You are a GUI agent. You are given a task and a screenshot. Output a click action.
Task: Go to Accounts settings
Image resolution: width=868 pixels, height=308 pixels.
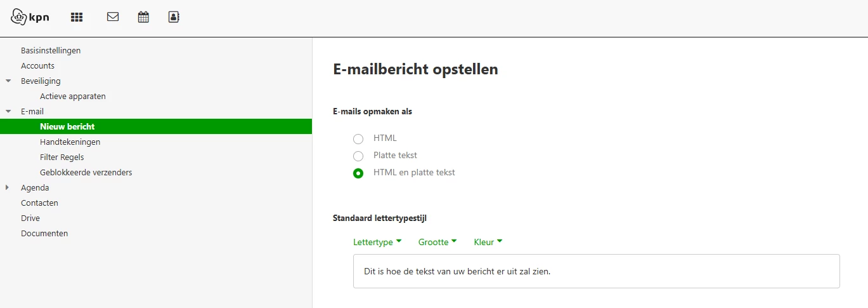tap(37, 66)
